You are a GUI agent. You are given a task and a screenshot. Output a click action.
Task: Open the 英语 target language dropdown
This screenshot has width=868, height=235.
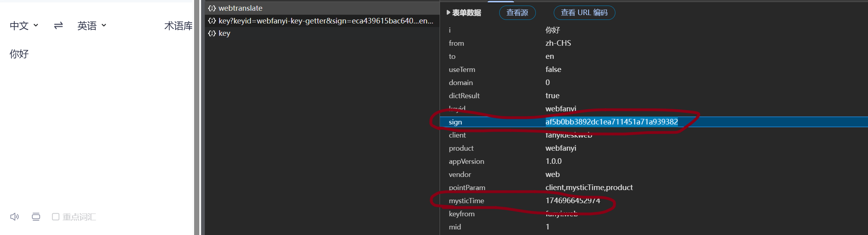(x=91, y=26)
